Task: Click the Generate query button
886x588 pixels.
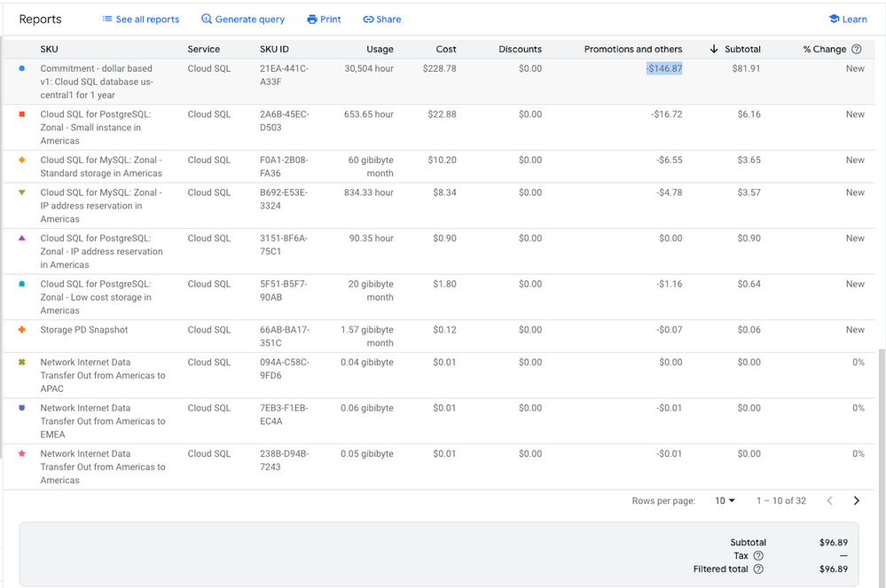Action: point(243,20)
